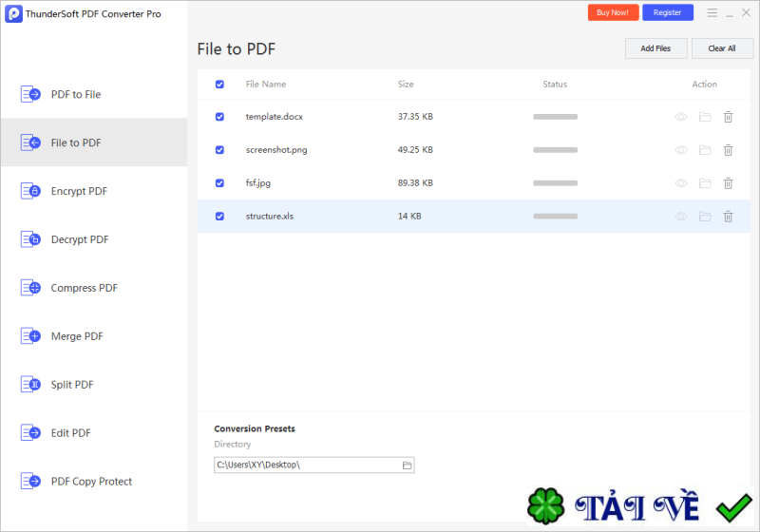Switch to PDF to File mode
The image size is (760, 532).
94,94
